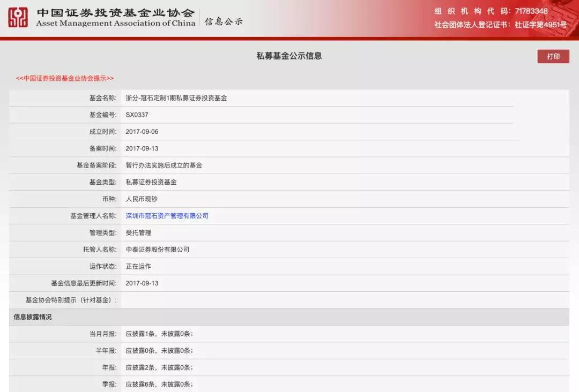Click the 基金管理人名称 label
Viewport: 579px width, 392px height.
coord(93,216)
